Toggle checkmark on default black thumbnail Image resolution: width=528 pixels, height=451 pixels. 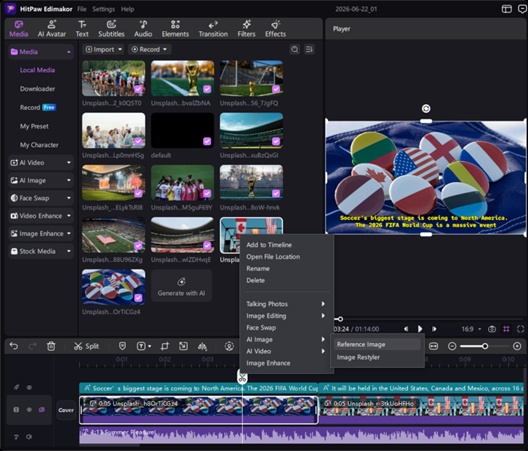[x=207, y=141]
